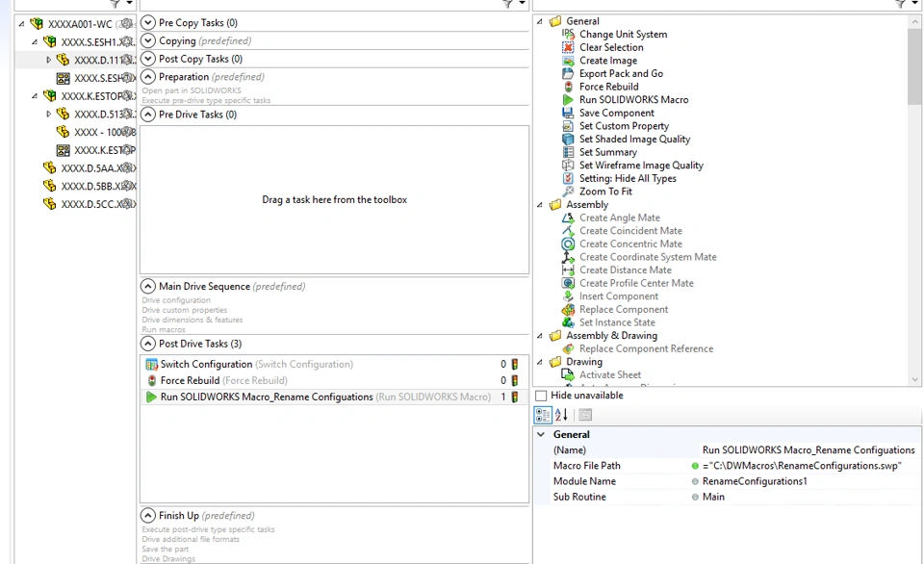Pick Create Distance Mate icon
This screenshot has width=924, height=564.
pyautogui.click(x=568, y=269)
